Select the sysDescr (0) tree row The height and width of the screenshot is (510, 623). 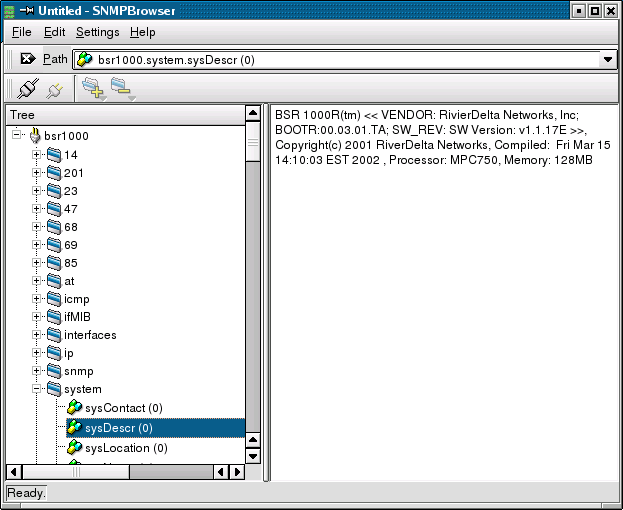tap(155, 428)
